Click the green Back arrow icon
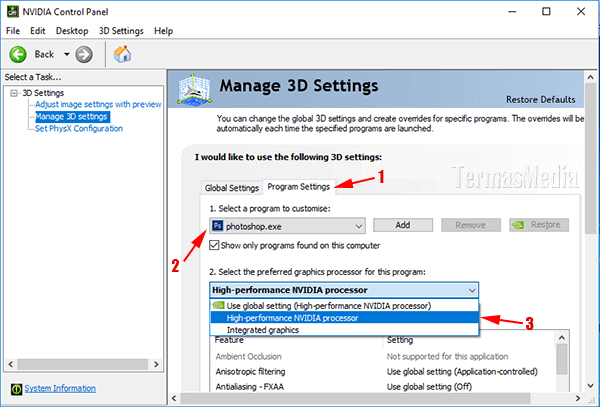Screen dimensions: 600x407 coord(18,54)
